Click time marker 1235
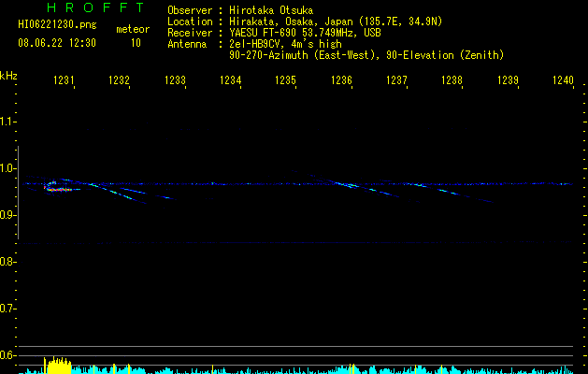The height and width of the screenshot is (374, 588). [285, 80]
